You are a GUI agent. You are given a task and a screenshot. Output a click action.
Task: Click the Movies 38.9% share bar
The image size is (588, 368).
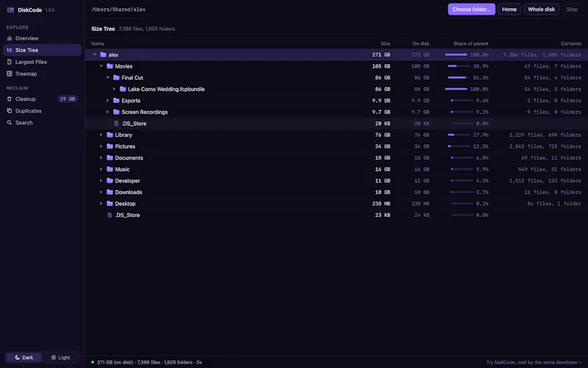point(459,66)
